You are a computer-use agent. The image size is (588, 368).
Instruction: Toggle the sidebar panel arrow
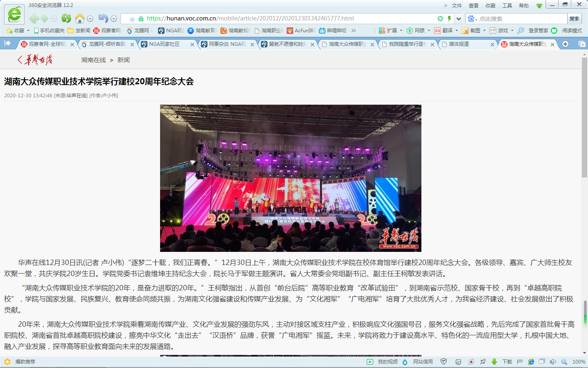[x=7, y=43]
